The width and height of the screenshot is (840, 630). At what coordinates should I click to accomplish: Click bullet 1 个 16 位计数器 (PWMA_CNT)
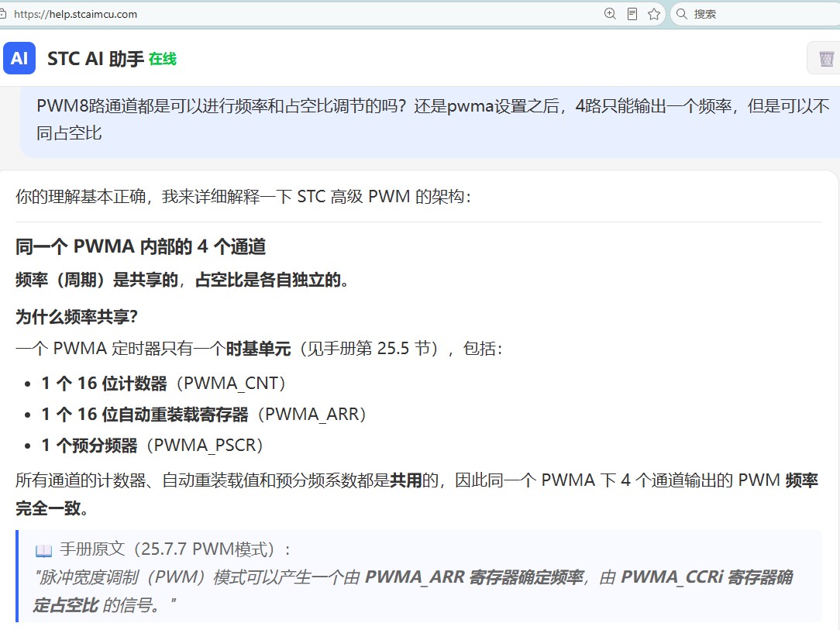[164, 383]
